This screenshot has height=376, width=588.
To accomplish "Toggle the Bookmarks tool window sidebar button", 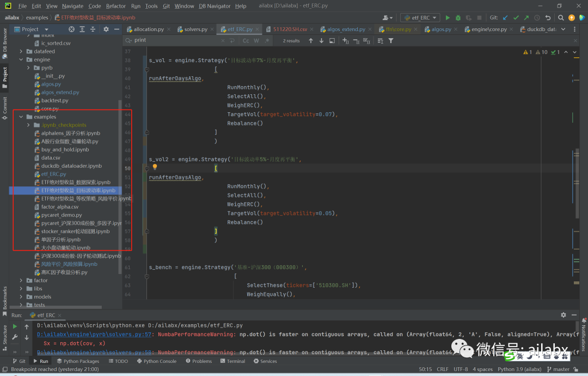I will [4, 301].
